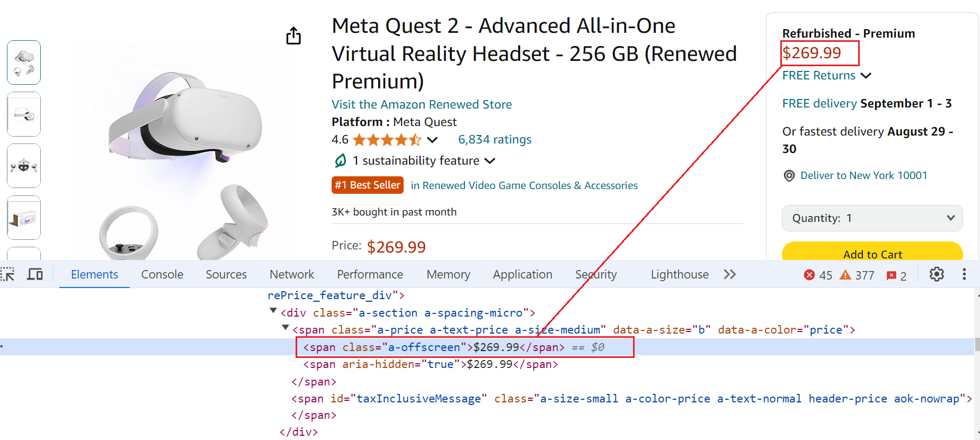Expand the FREE Returns chevron
The height and width of the screenshot is (440, 980).
pos(866,76)
